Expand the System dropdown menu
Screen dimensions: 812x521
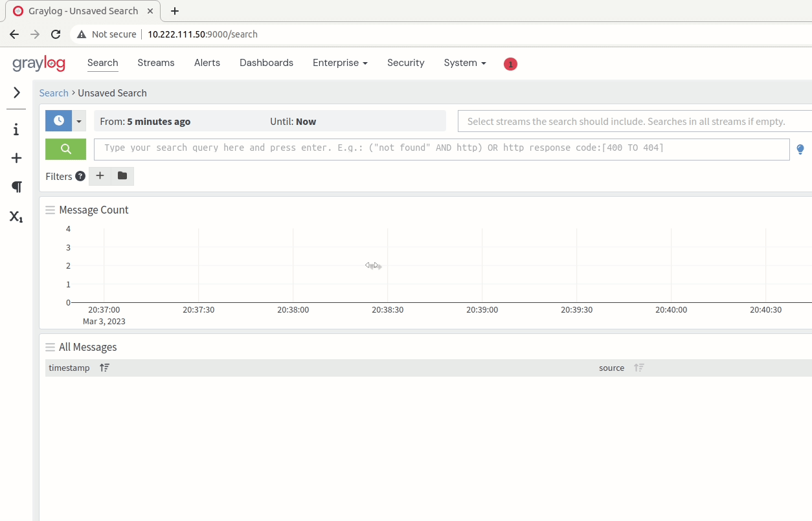point(465,63)
